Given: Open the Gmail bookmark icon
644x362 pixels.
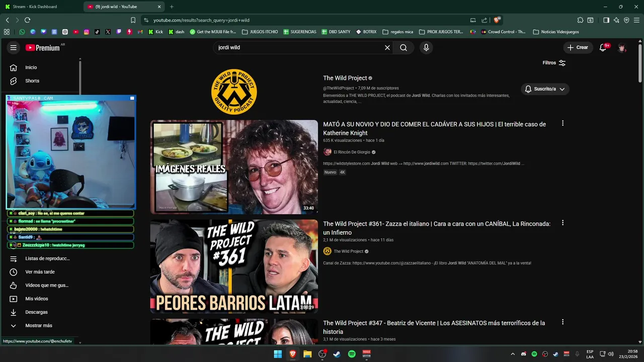Looking at the screenshot, I should tap(140, 32).
